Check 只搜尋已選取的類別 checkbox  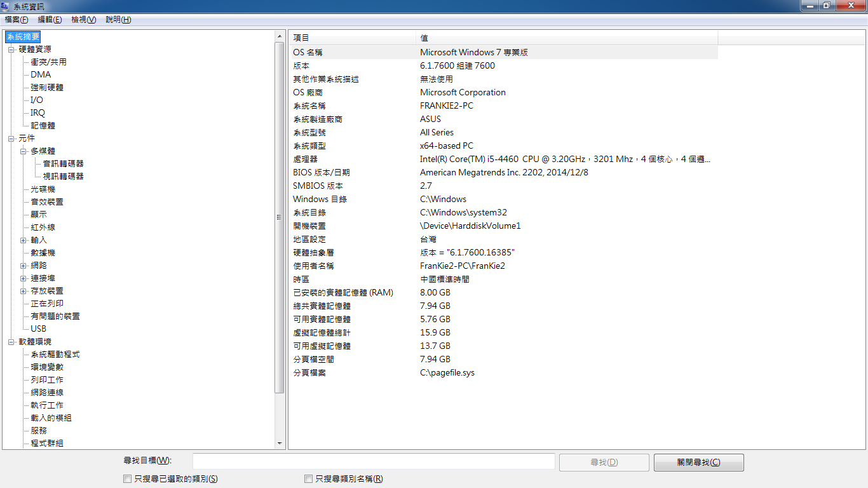[127, 478]
